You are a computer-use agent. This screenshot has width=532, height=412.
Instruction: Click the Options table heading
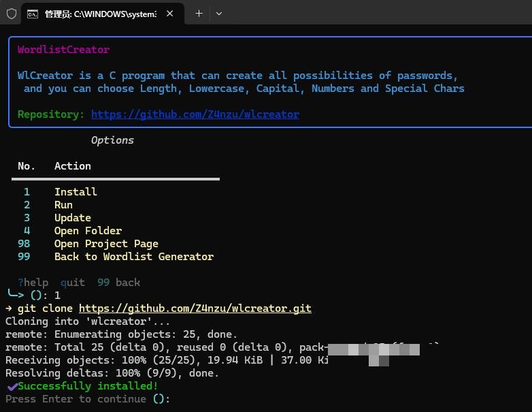pos(112,140)
